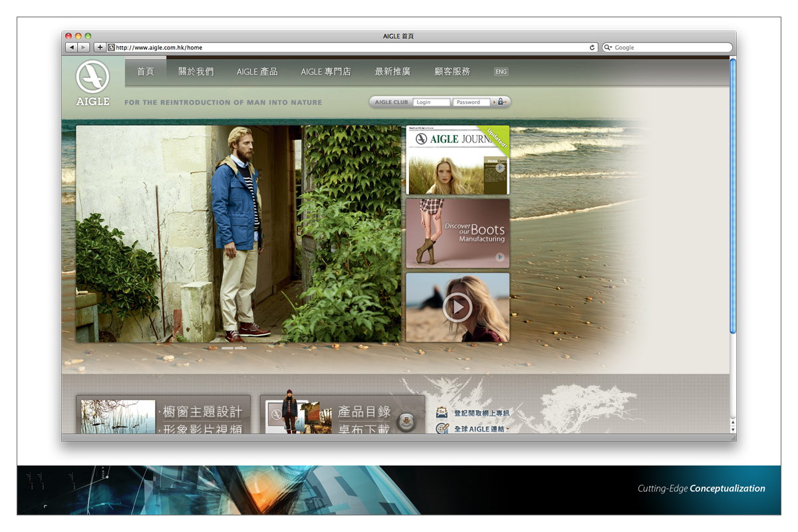Go back using Safari's back arrow

(70, 47)
